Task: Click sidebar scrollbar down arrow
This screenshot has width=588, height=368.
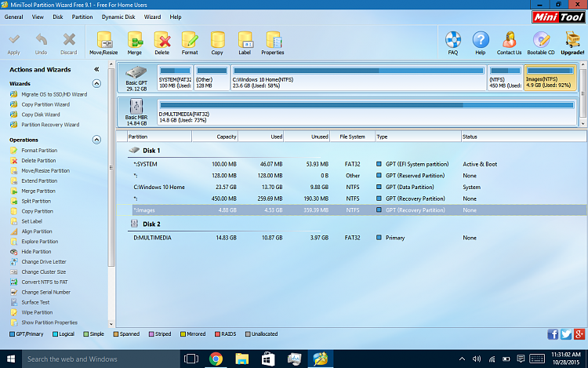Action: pos(111,324)
